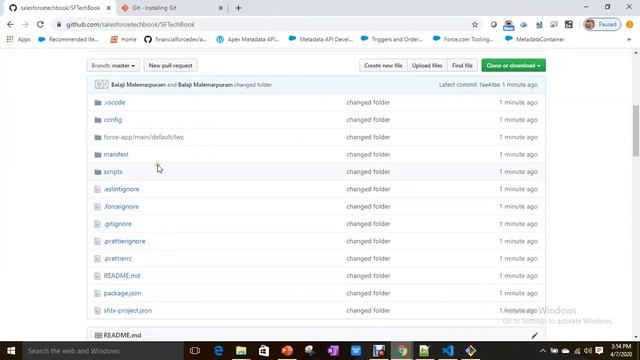Switch to Chrome in the taskbar
The width and height of the screenshot is (640, 360).
pyautogui.click(x=402, y=351)
